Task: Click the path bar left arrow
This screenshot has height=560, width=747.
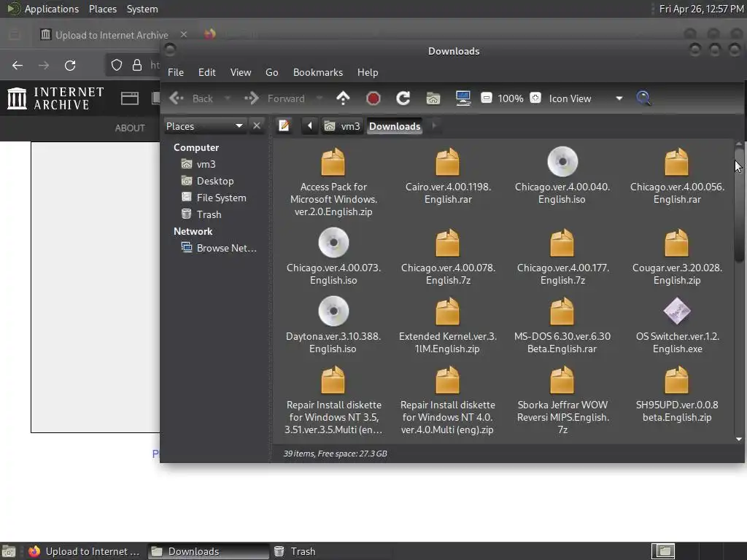Action: 309,125
